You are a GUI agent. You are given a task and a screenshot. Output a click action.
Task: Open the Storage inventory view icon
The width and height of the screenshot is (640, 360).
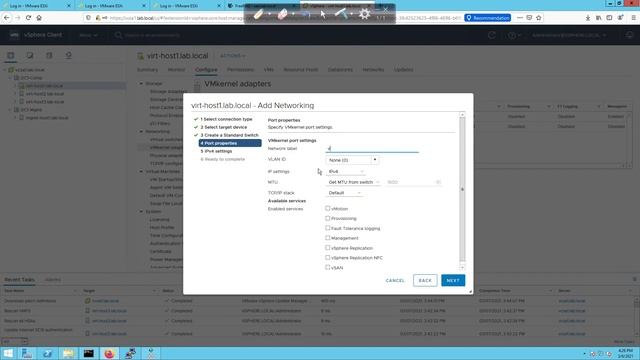(49, 55)
